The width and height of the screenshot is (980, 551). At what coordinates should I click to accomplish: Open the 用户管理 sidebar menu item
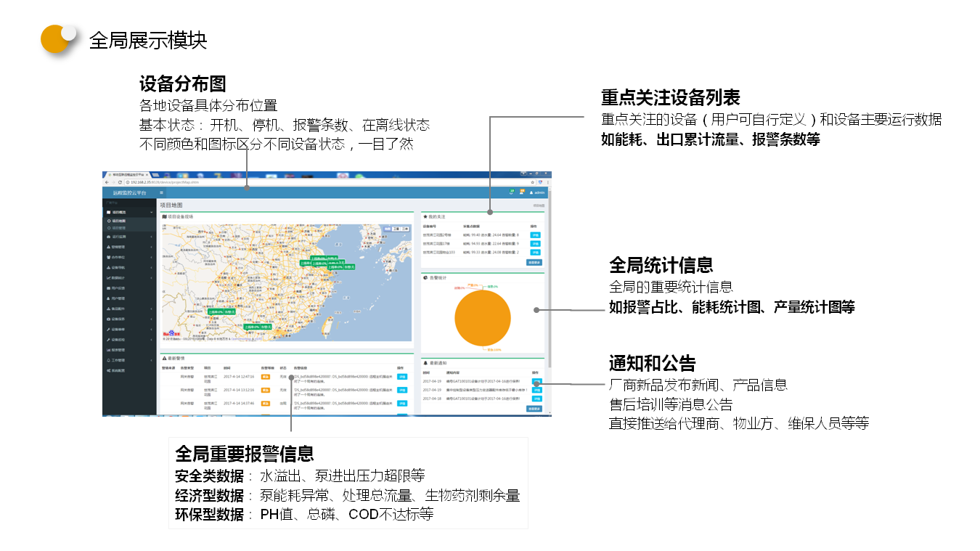(x=118, y=298)
